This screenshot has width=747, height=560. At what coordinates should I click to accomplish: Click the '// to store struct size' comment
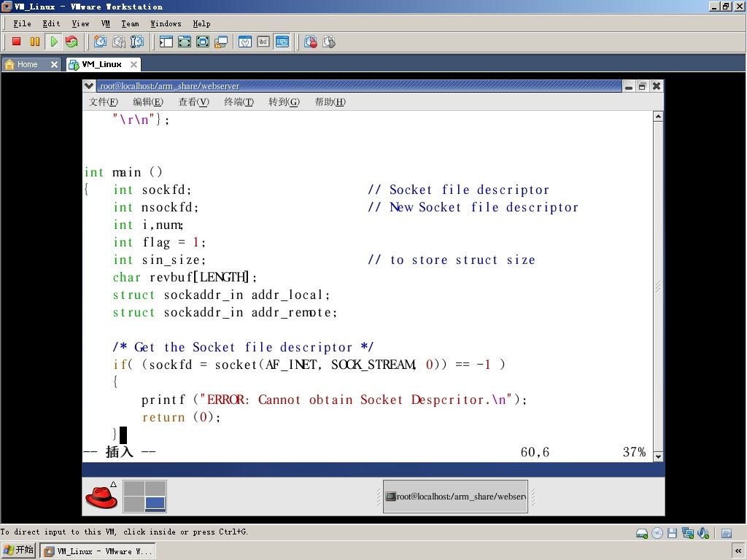click(x=452, y=260)
